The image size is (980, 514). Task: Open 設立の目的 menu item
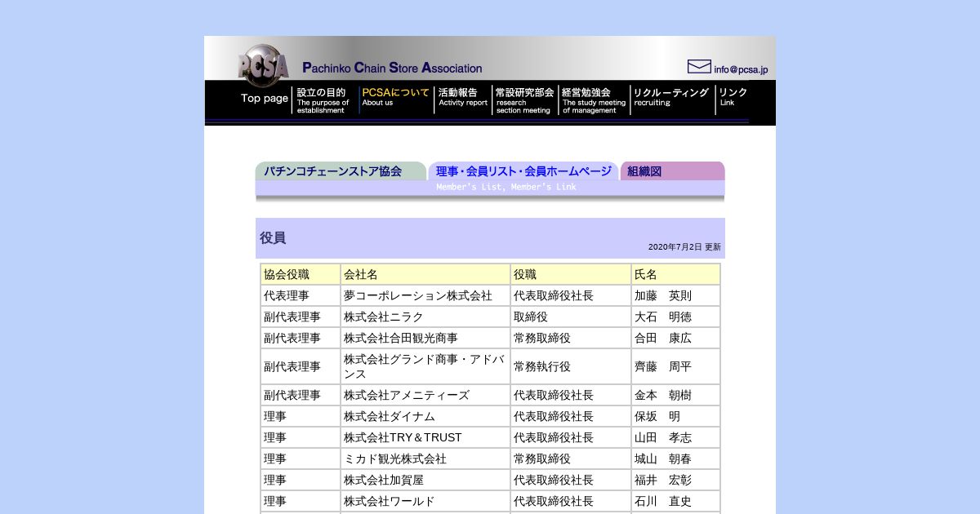pos(323,100)
